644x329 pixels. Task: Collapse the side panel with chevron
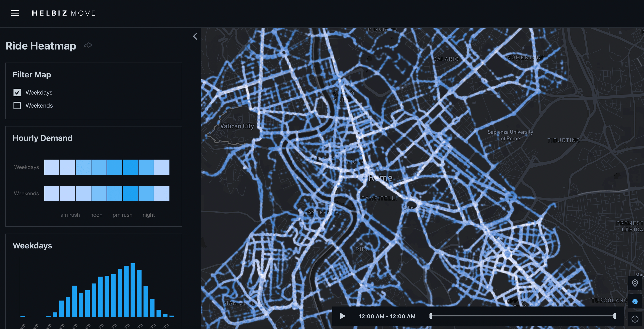pos(195,36)
